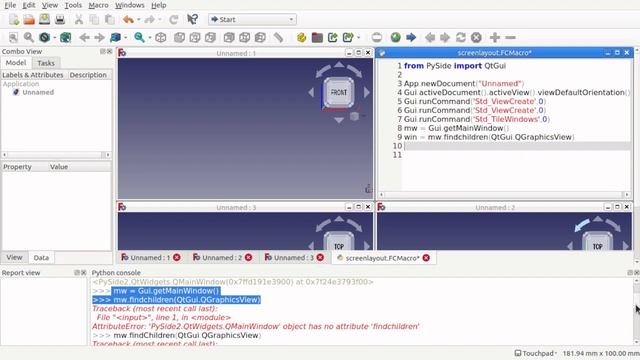This screenshot has height=360, width=640.
Task: Open a file using the Open folder icon
Action: pos(29,19)
